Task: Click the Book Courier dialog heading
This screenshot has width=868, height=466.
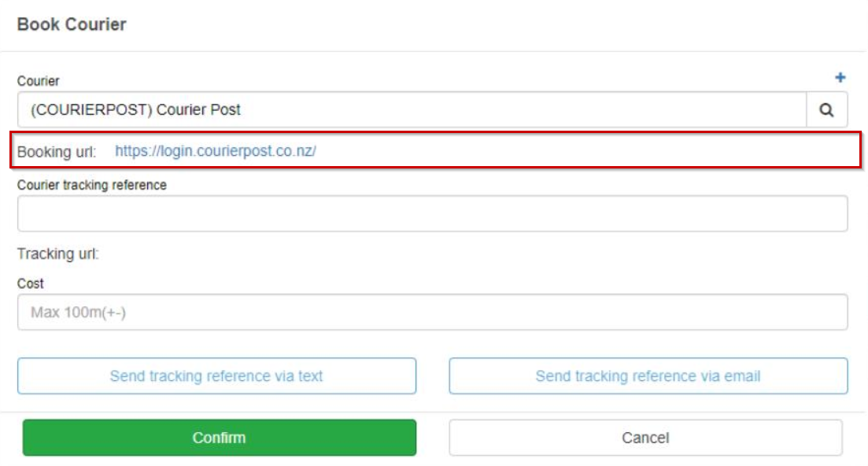Action: (x=72, y=24)
